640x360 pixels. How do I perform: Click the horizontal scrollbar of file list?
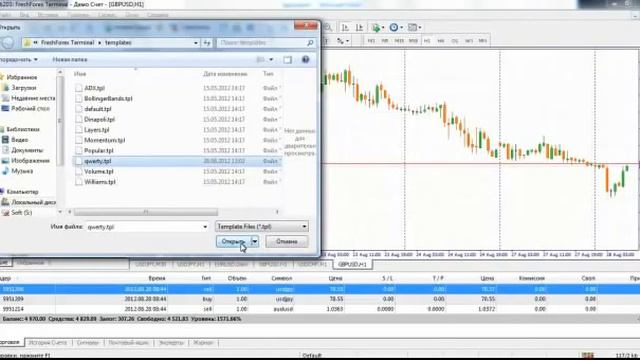tap(146, 212)
